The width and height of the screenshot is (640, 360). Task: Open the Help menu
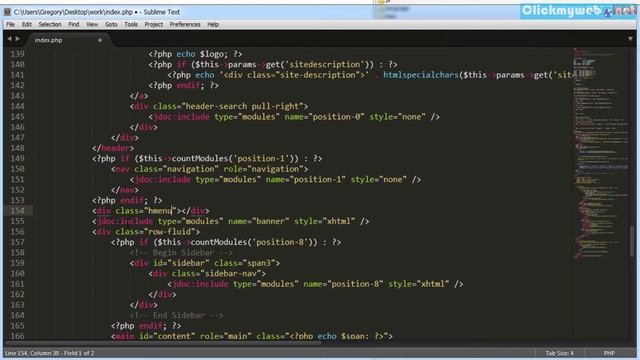(x=213, y=24)
